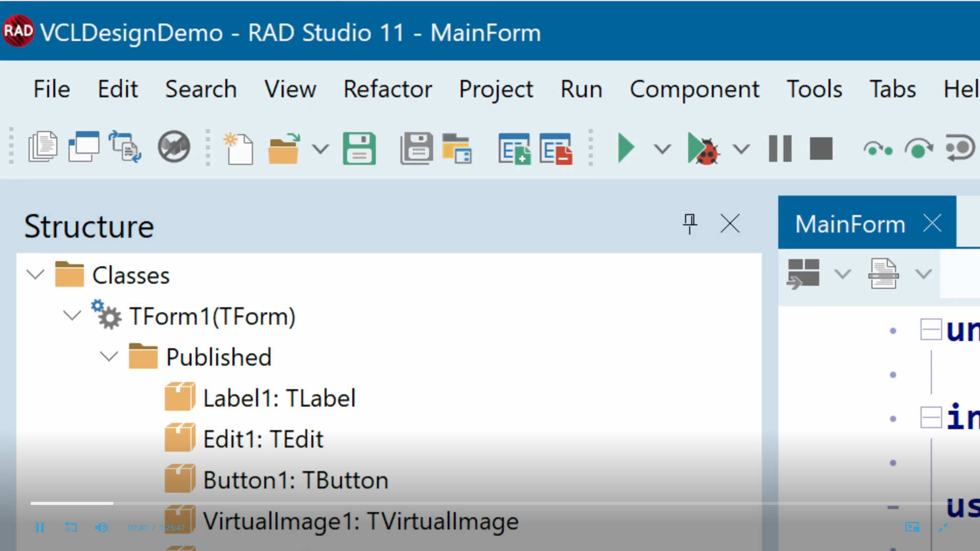Image resolution: width=980 pixels, height=551 pixels.
Task: Expand the Open folder dropdown arrow
Action: pos(321,149)
